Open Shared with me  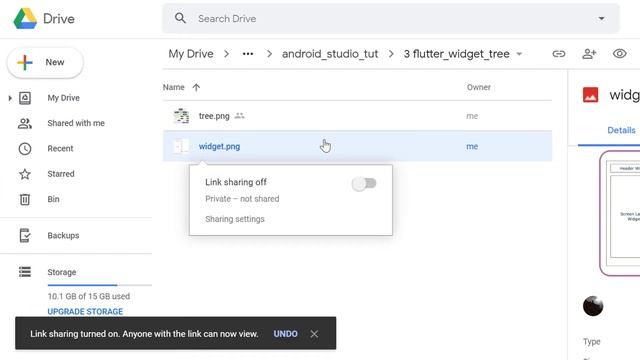[x=76, y=123]
